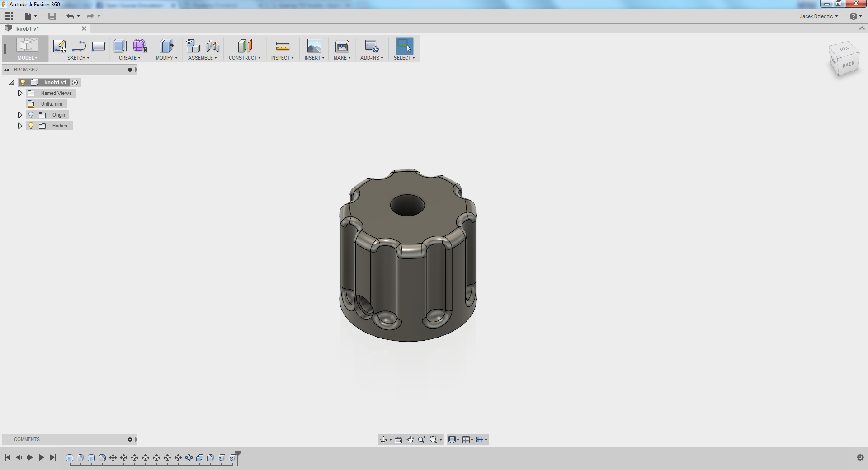868x470 pixels.
Task: Click the File menu icon
Action: click(x=28, y=16)
